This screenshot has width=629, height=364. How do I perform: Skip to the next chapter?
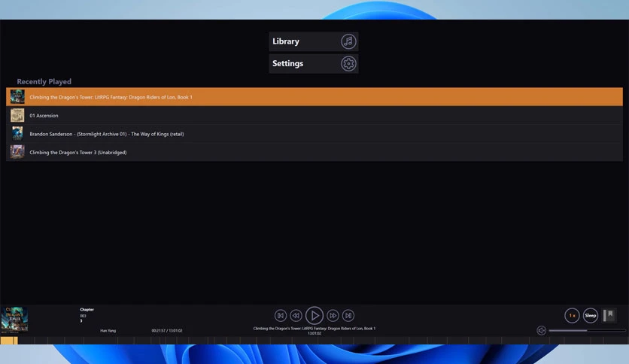[348, 316]
